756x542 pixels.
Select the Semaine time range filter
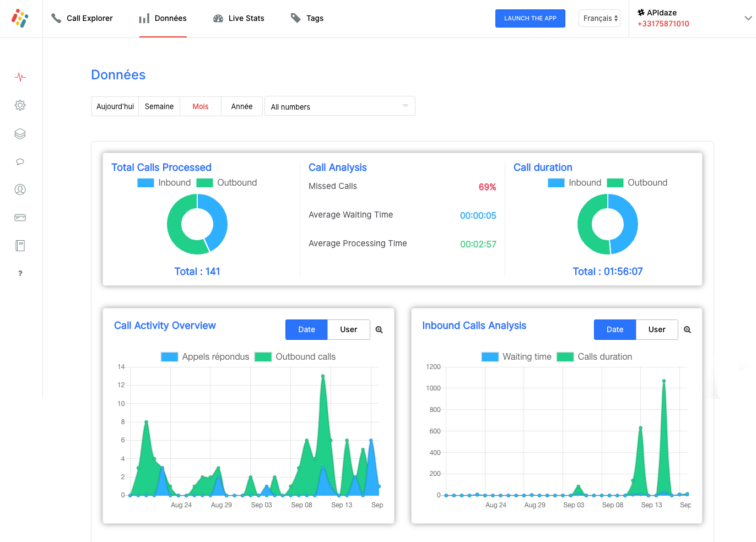[159, 106]
